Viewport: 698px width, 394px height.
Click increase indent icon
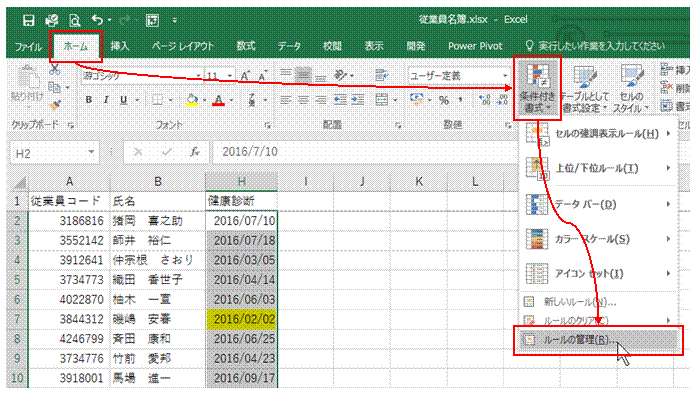(357, 100)
